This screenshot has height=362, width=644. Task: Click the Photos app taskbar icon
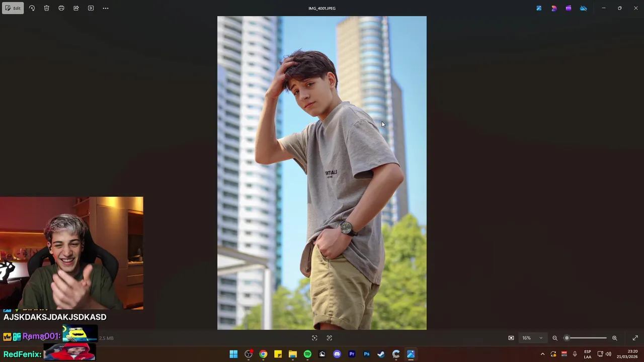click(x=411, y=354)
